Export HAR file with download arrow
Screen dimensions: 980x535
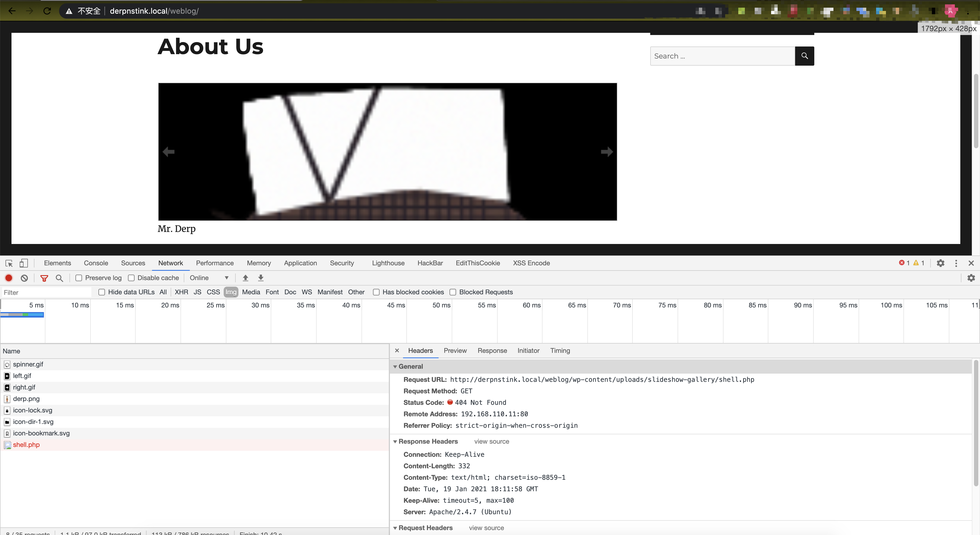pyautogui.click(x=261, y=278)
